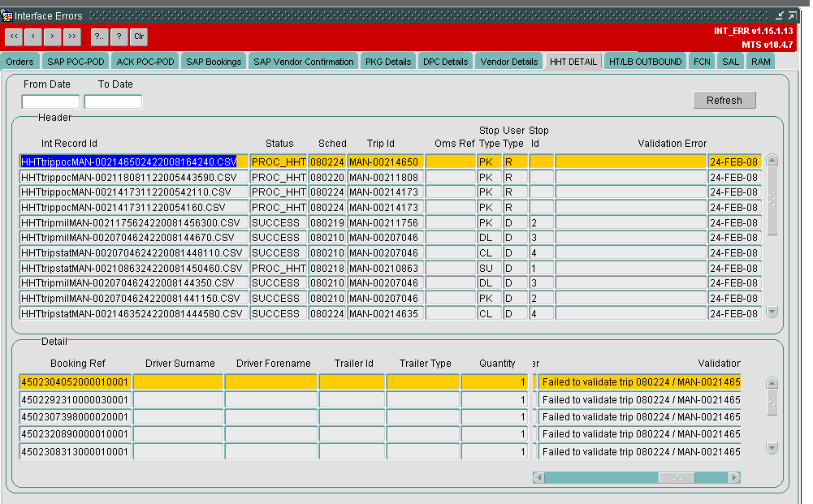This screenshot has width=813, height=504.
Task: Select booking ref 4502307398000020001
Action: [x=76, y=416]
